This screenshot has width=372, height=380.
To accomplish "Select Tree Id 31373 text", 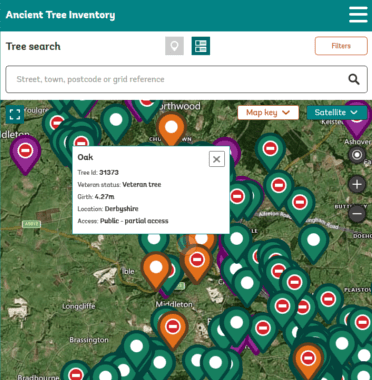I will (x=98, y=172).
